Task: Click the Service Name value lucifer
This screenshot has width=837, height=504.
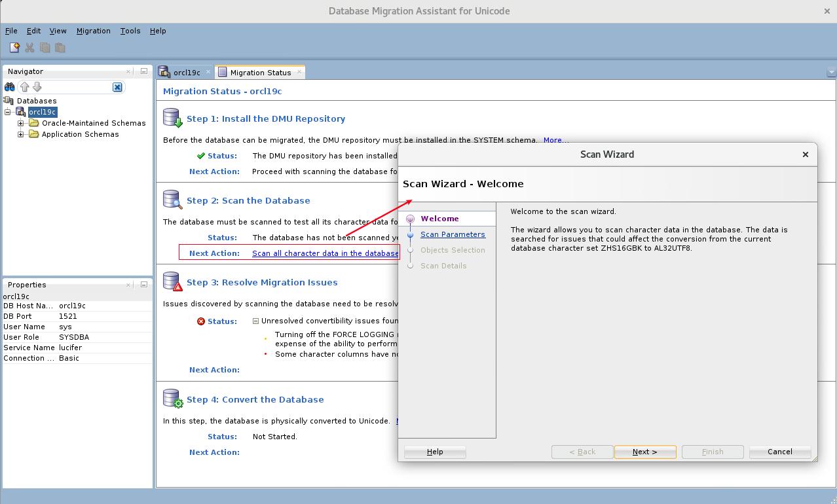Action: 70,348
